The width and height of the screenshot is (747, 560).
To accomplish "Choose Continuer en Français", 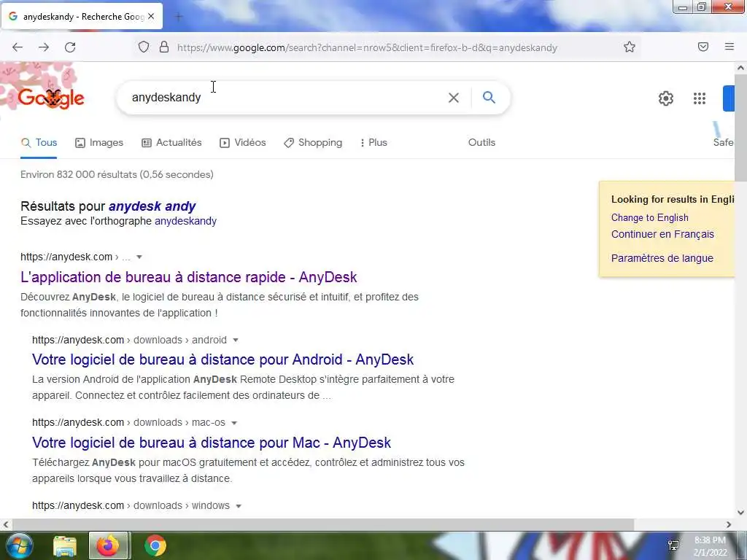I will 662,234.
